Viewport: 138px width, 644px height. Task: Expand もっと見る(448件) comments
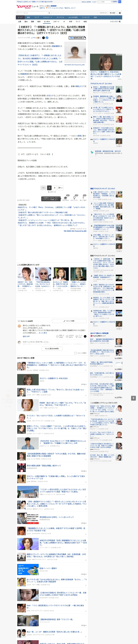52,349
